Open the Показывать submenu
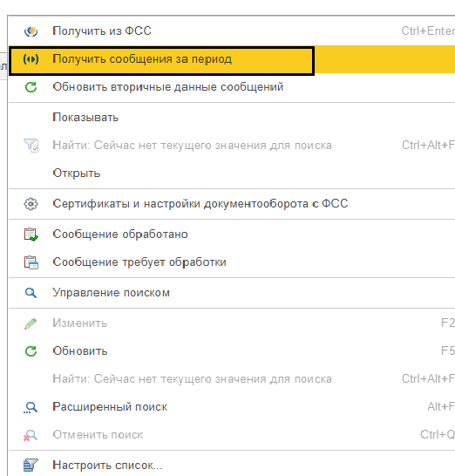This screenshot has height=476, width=455. tap(231, 118)
